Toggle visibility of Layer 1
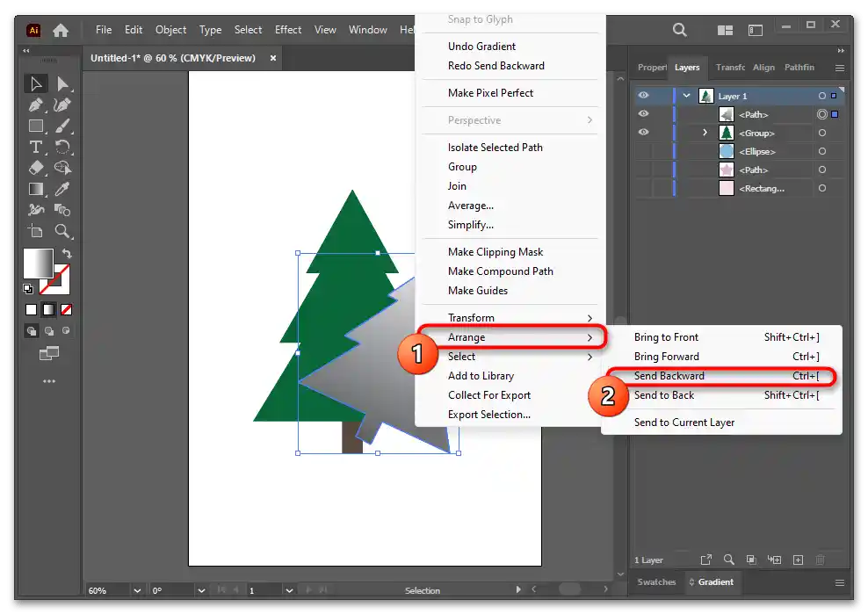Viewport: 868px width, 614px height. tap(643, 95)
